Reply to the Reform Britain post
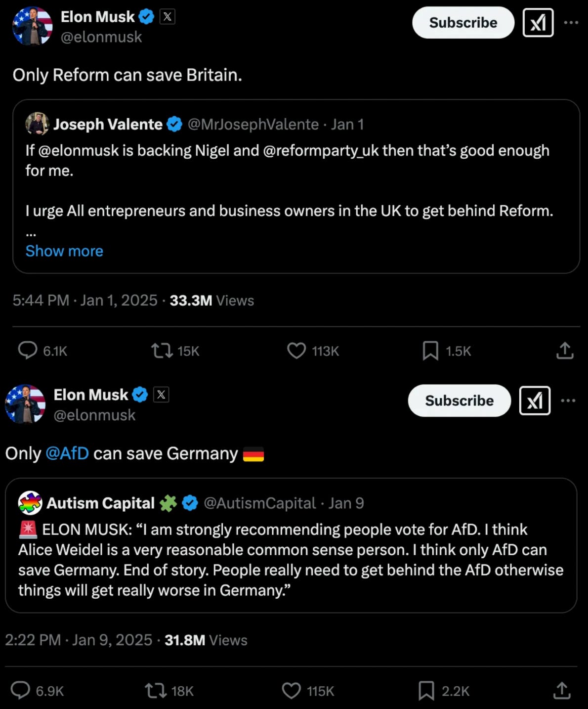The width and height of the screenshot is (588, 709). click(x=28, y=351)
